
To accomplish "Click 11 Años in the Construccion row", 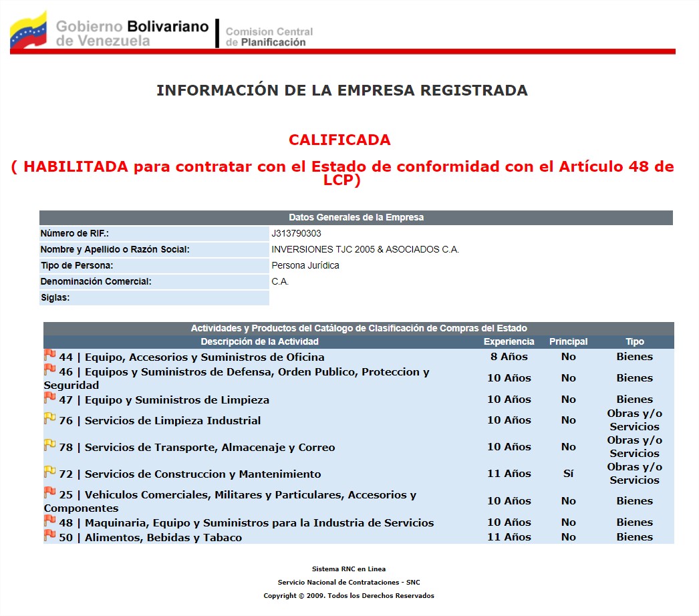I will [509, 474].
